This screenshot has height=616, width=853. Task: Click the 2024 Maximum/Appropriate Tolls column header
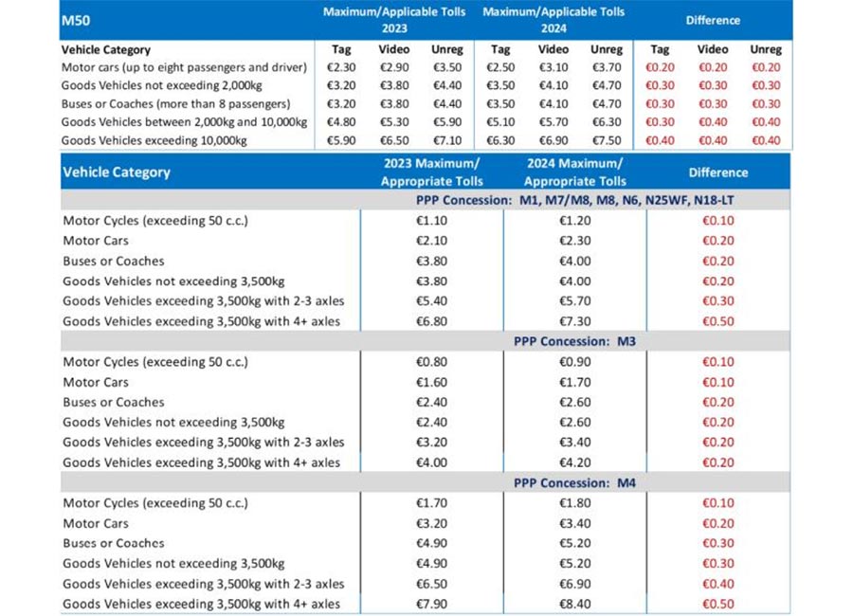pyautogui.click(x=574, y=172)
